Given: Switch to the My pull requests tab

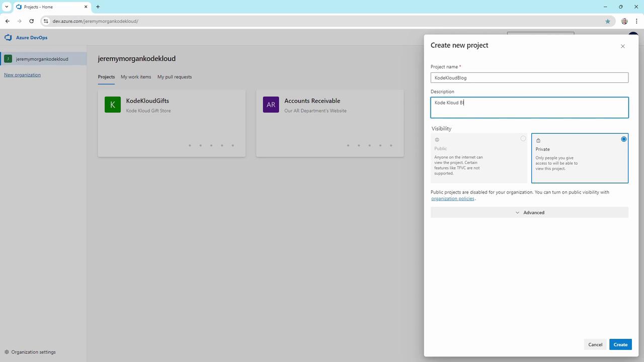Looking at the screenshot, I should pos(175,77).
